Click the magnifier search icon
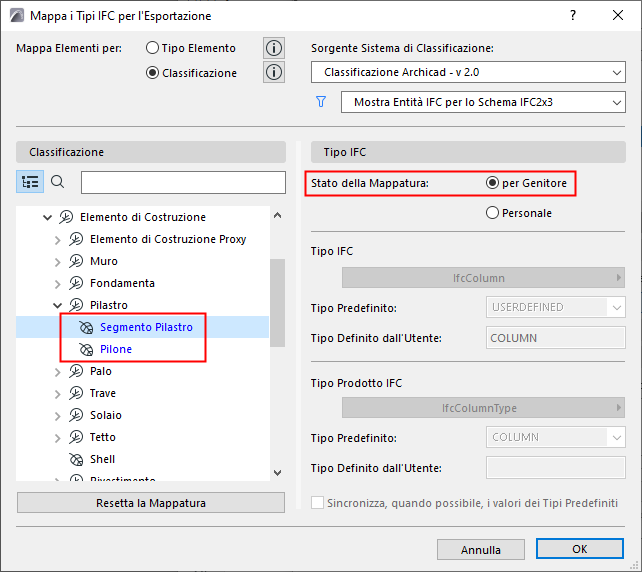Screen dimensions: 642x572 (58, 181)
